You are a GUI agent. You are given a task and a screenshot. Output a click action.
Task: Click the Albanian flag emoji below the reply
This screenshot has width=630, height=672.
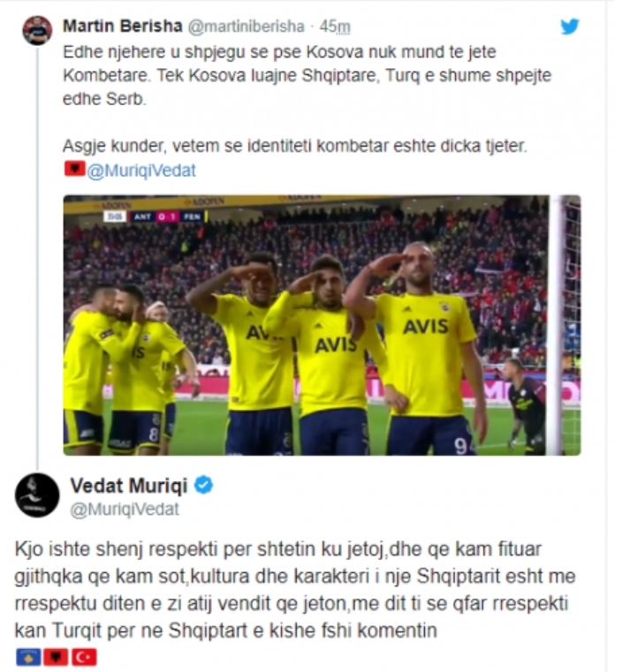[x=57, y=657]
